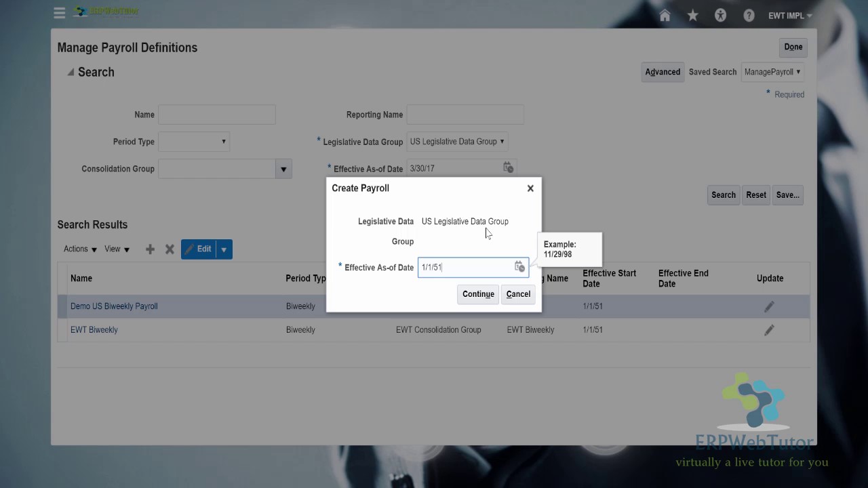Click the Edit button
The height and width of the screenshot is (488, 868).
[198, 249]
